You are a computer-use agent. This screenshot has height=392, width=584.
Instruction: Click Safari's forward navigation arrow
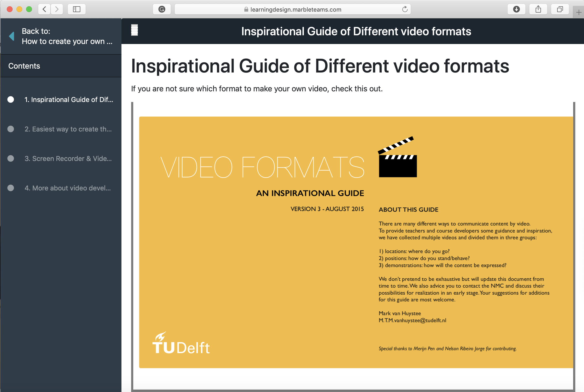click(x=57, y=9)
